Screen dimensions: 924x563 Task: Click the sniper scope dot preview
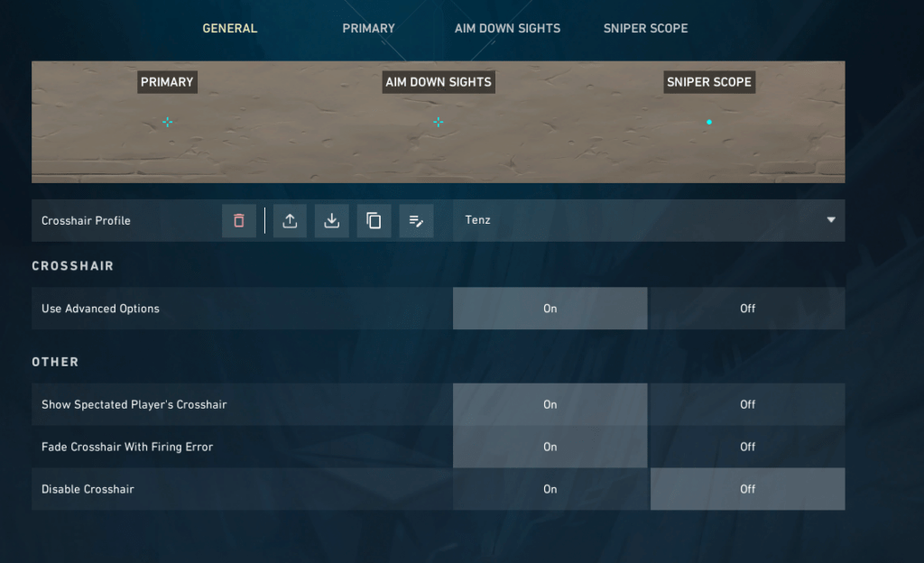(x=709, y=122)
